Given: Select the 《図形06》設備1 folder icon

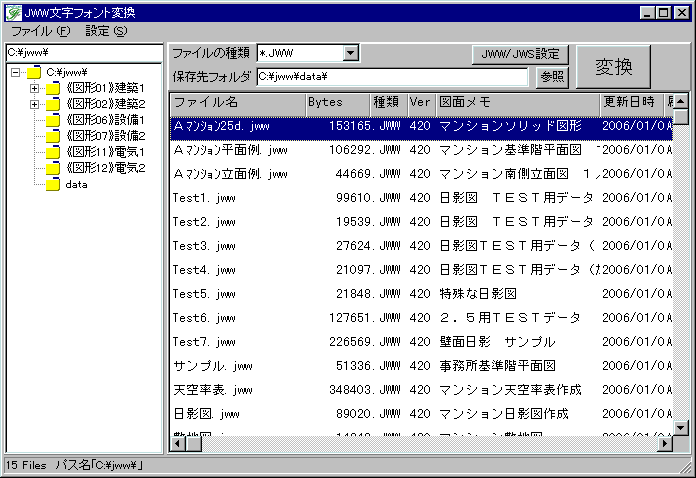Looking at the screenshot, I should [x=53, y=120].
